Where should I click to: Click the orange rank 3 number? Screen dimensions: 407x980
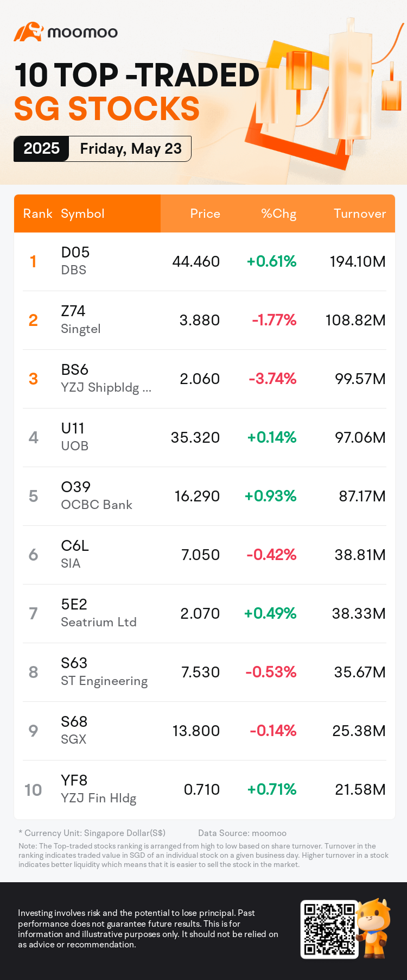pyautogui.click(x=33, y=379)
